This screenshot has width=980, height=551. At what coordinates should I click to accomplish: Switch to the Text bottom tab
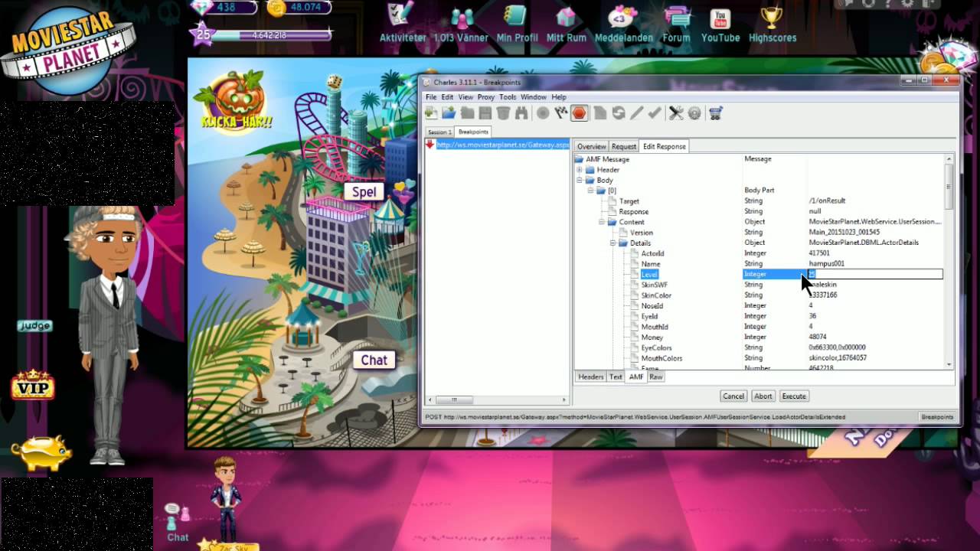[616, 377]
